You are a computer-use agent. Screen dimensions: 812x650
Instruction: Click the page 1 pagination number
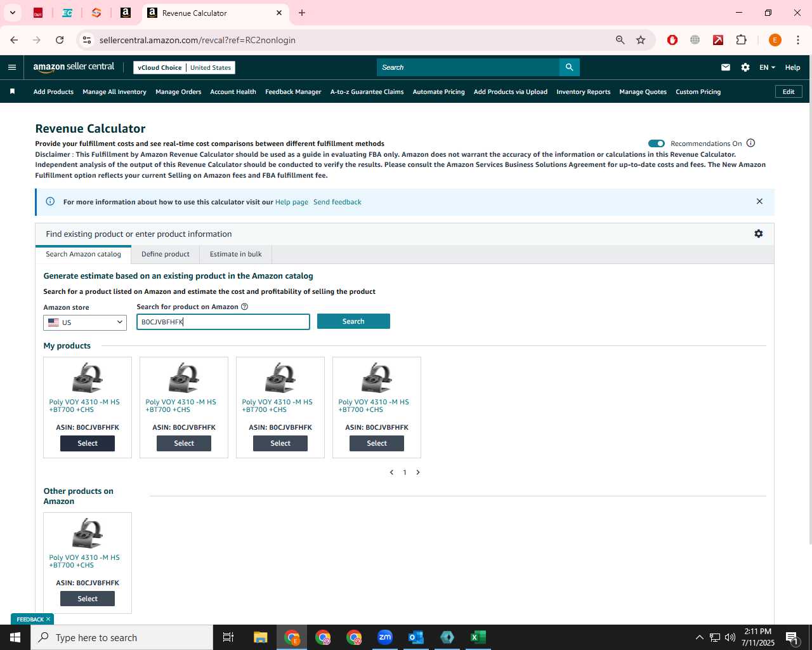pyautogui.click(x=405, y=472)
